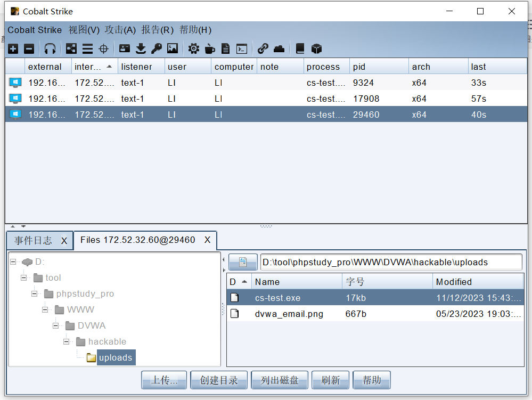Open the screenshots picture icon
This screenshot has height=400, width=532.
[x=173, y=49]
